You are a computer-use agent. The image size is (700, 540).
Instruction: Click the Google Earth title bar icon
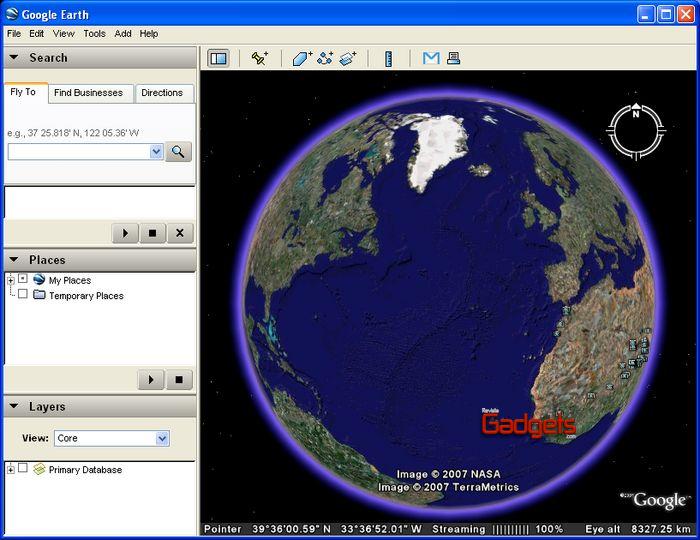tap(12, 14)
